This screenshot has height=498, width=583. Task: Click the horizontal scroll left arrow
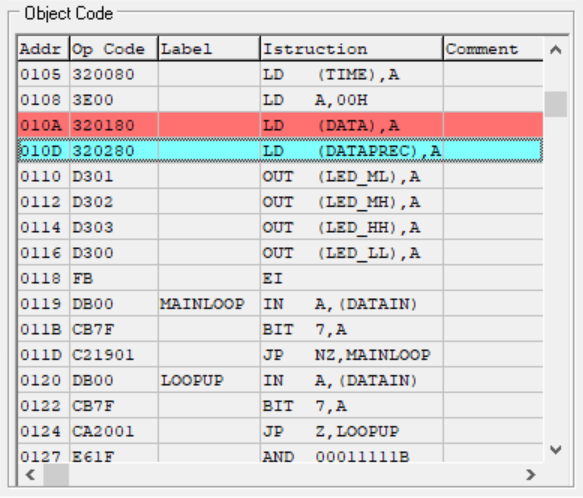point(30,475)
